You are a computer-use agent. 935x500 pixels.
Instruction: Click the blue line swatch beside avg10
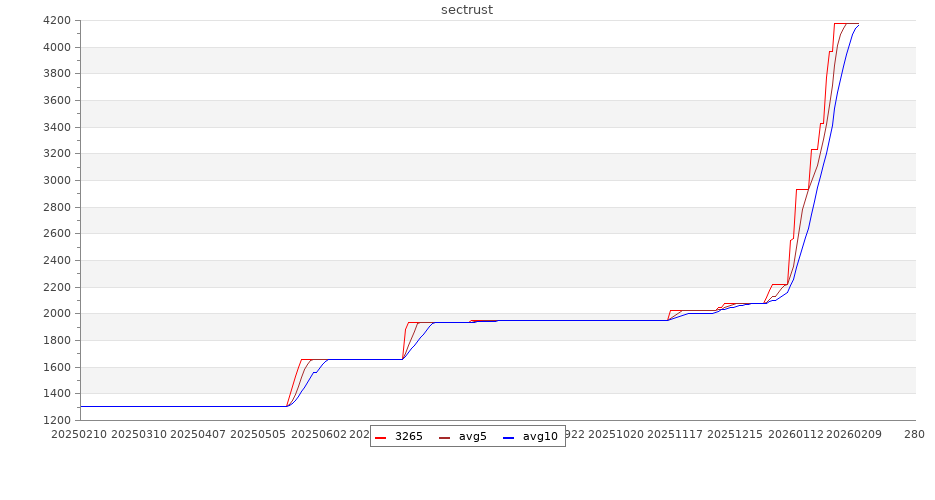(509, 437)
